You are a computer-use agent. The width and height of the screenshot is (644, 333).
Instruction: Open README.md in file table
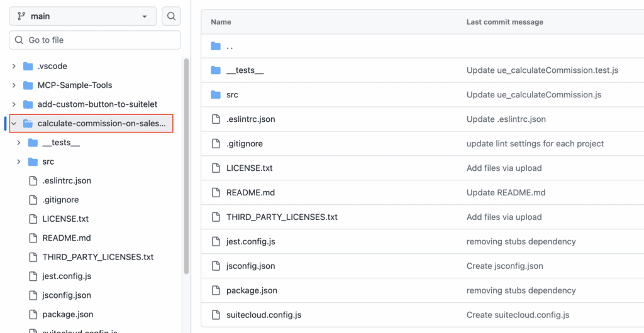click(250, 192)
